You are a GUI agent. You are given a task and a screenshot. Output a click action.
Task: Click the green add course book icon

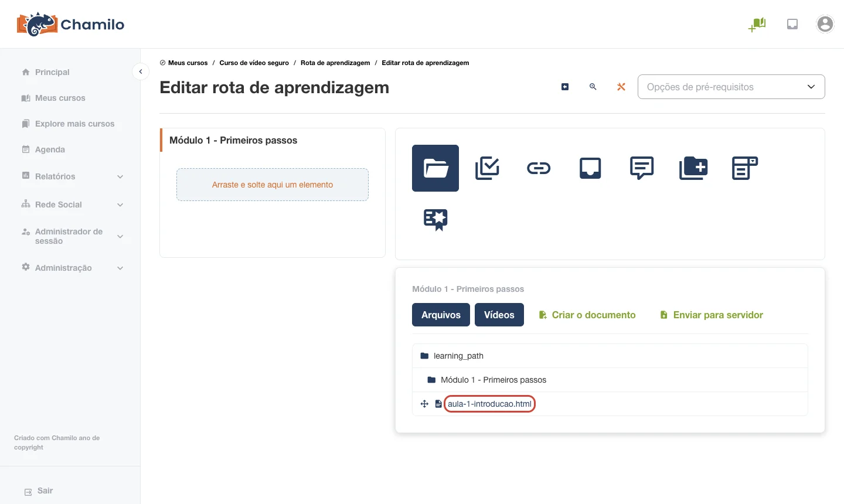[x=757, y=24]
